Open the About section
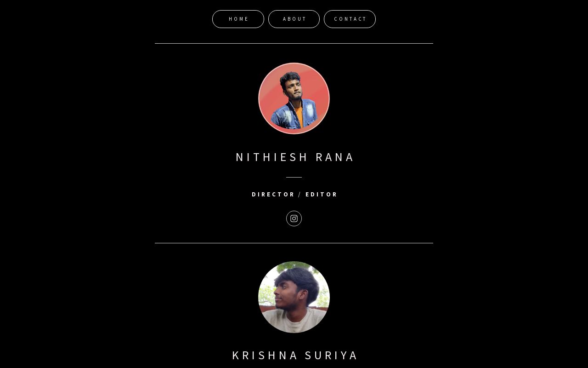Viewport: 588px width, 368px height. pyautogui.click(x=294, y=19)
